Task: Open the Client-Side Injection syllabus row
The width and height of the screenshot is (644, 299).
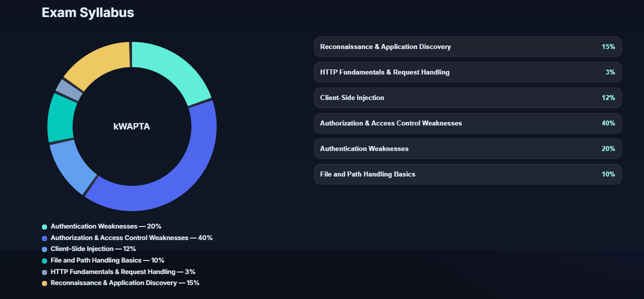Action: click(x=467, y=98)
